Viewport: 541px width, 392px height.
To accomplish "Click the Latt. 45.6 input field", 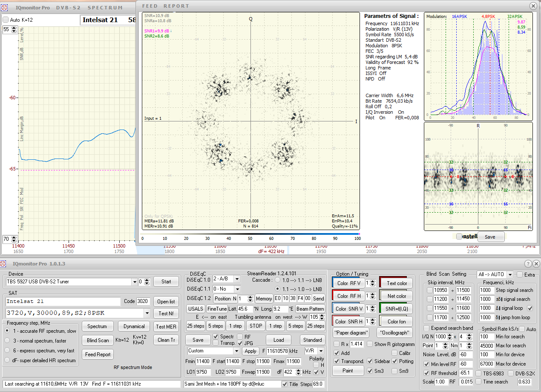I will point(245,308).
